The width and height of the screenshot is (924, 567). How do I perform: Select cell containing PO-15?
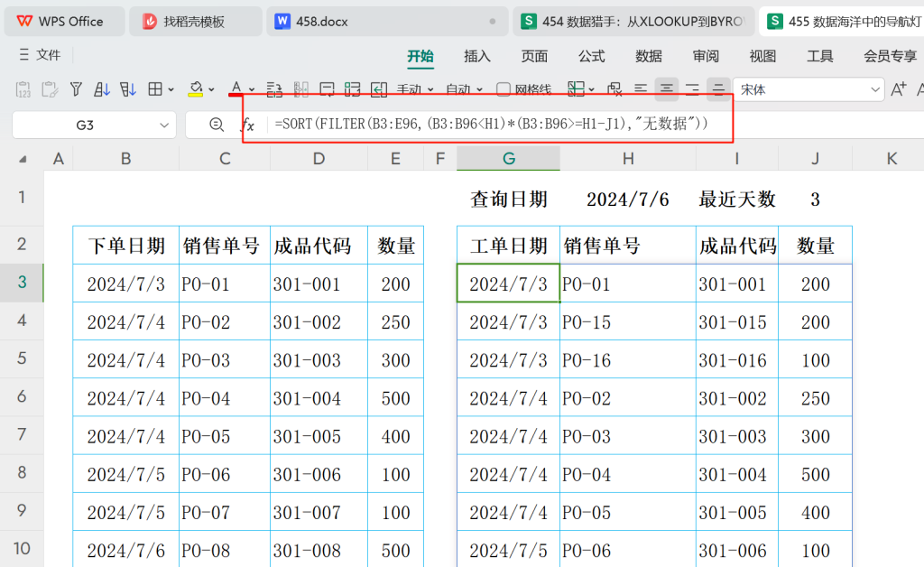628,321
